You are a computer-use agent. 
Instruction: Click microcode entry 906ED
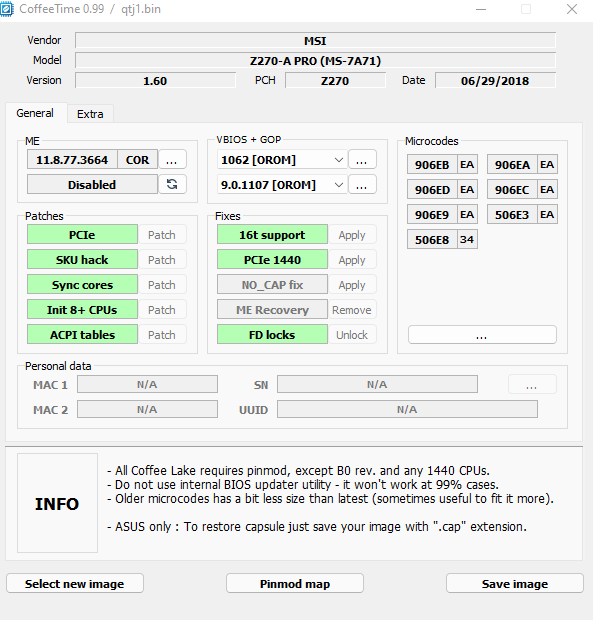432,189
